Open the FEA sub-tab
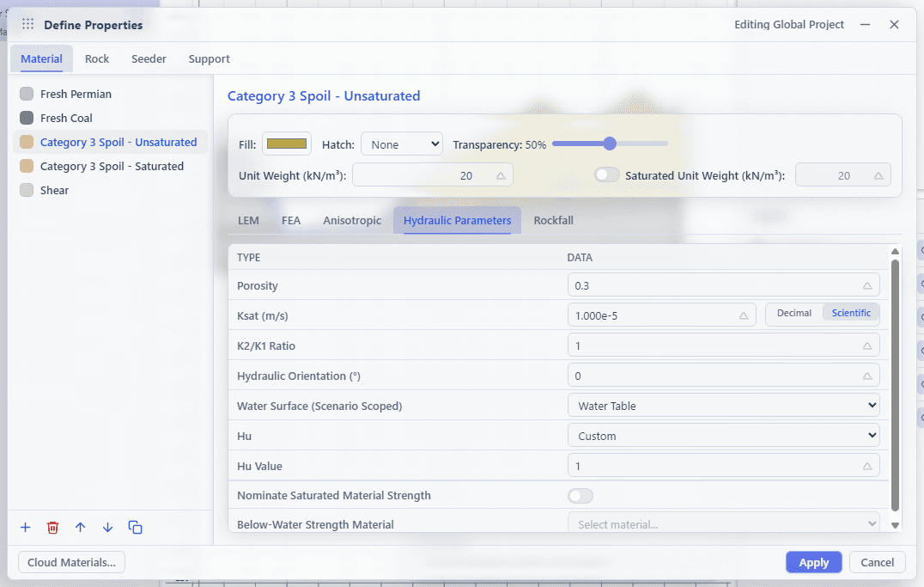924x587 pixels. 291,221
